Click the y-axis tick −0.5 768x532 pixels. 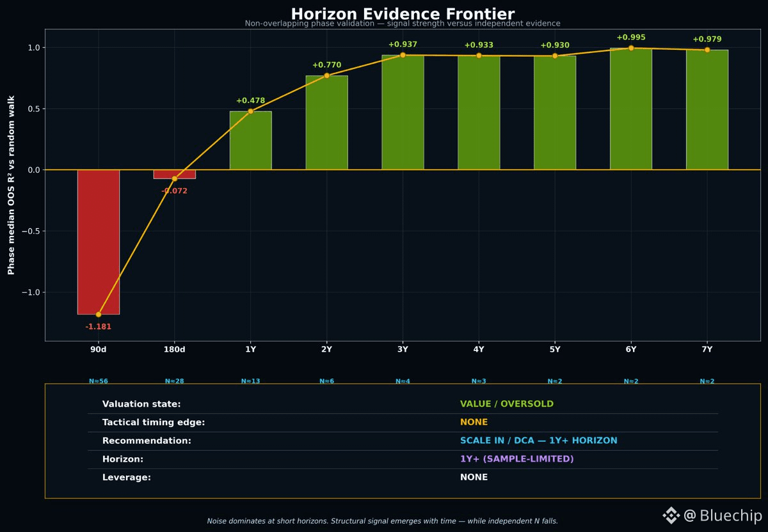(31, 231)
